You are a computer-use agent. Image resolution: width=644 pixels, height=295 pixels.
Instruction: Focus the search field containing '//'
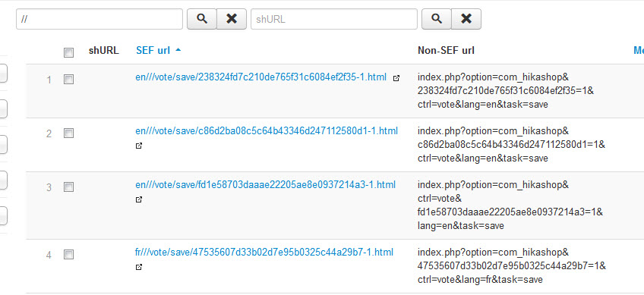click(x=99, y=19)
